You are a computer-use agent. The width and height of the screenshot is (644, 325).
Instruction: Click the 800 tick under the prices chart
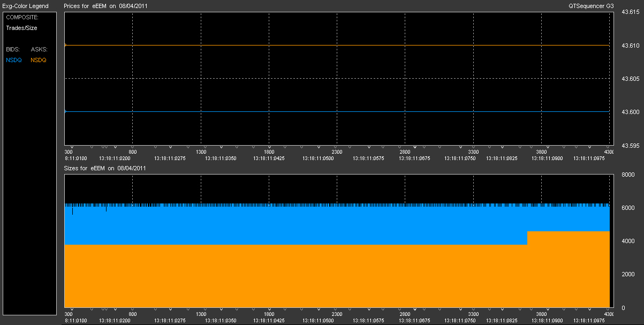tap(133, 152)
